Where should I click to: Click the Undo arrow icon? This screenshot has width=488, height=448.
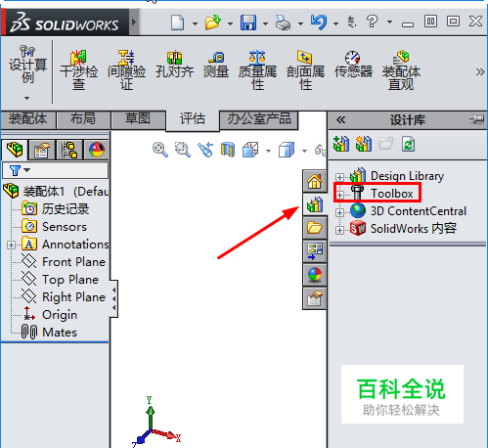pos(319,22)
